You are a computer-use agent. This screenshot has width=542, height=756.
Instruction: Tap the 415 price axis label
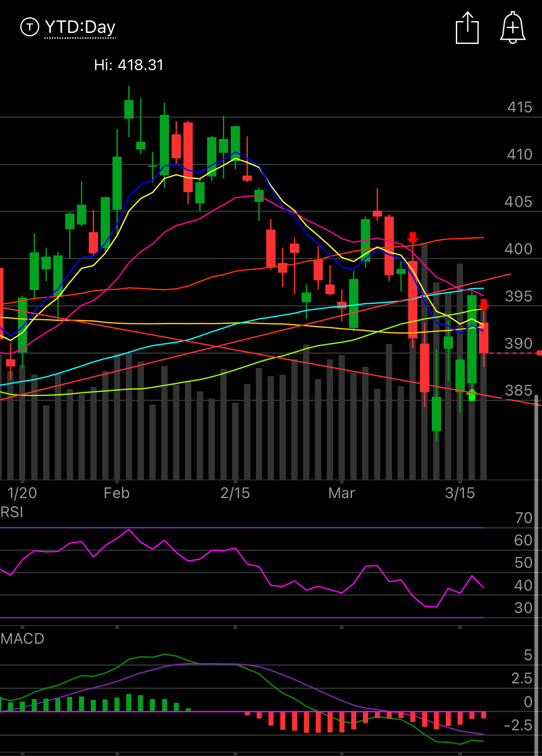coord(520,107)
